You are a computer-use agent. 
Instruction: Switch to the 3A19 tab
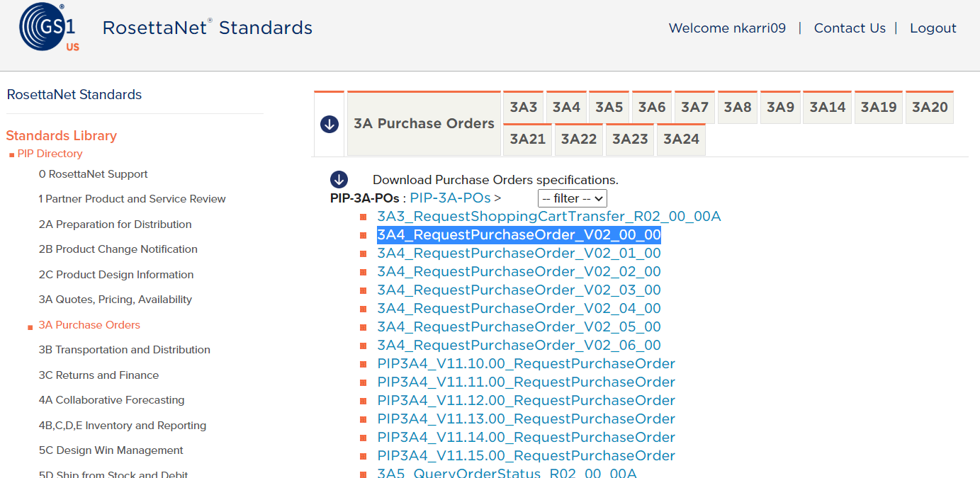[x=878, y=108]
